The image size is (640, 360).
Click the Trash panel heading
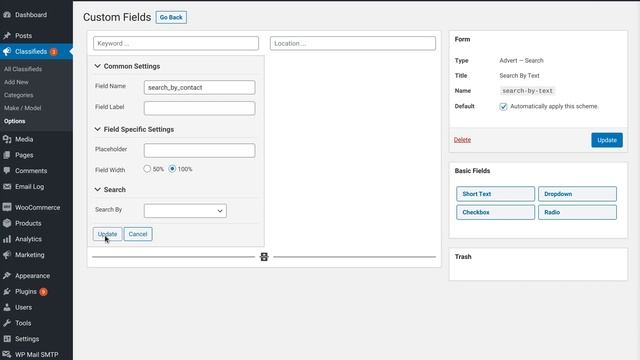coord(463,257)
